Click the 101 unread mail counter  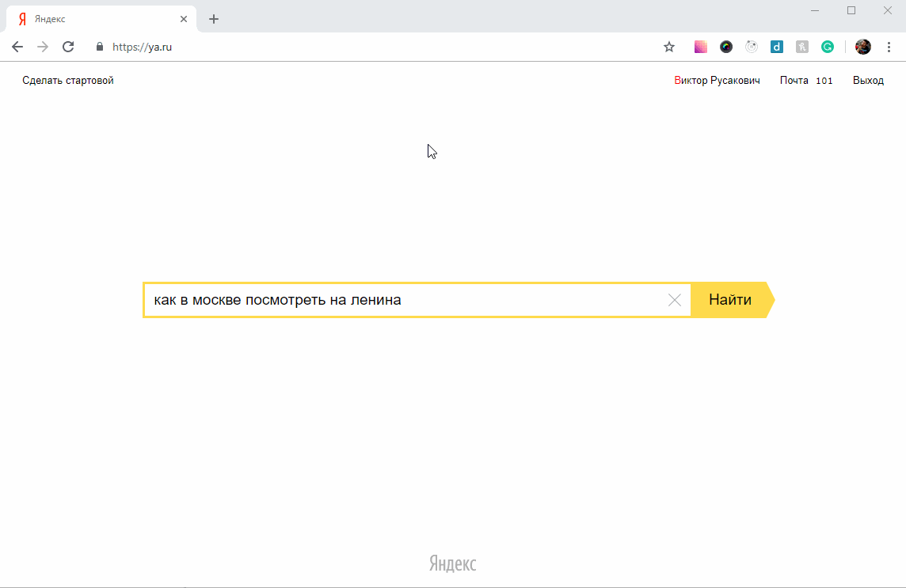click(824, 81)
